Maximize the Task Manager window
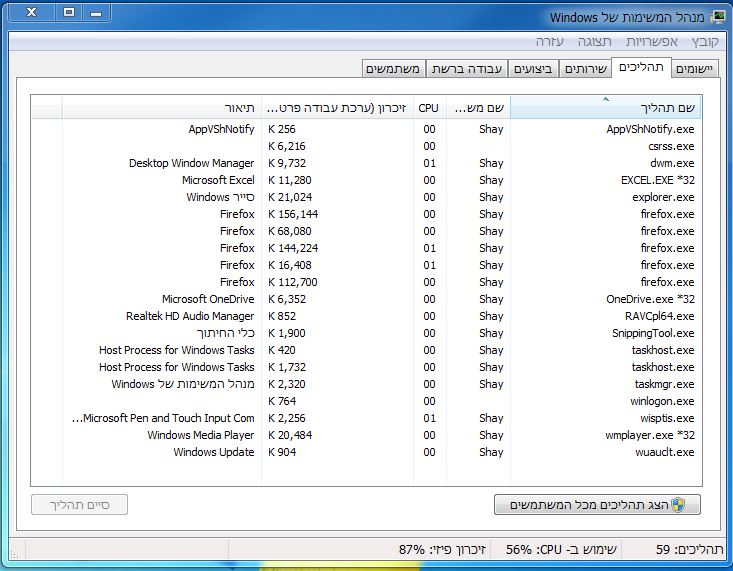Image resolution: width=733 pixels, height=571 pixels. click(69, 13)
